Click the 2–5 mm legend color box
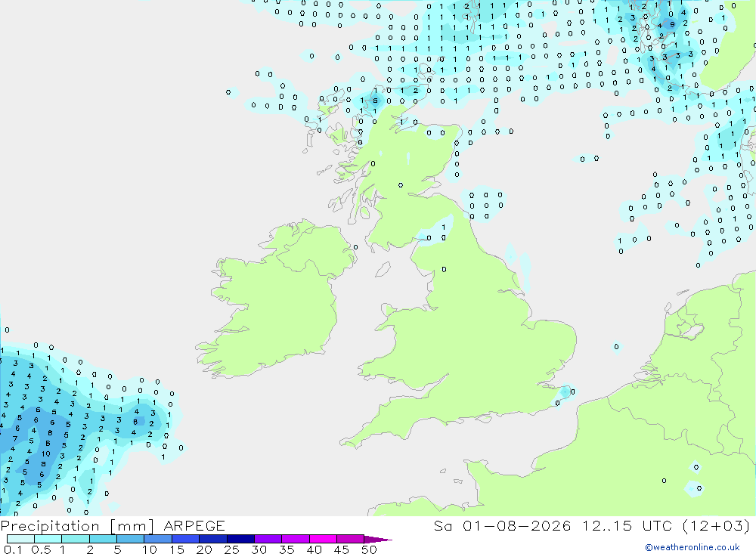This screenshot has height=554, width=756. 103,539
